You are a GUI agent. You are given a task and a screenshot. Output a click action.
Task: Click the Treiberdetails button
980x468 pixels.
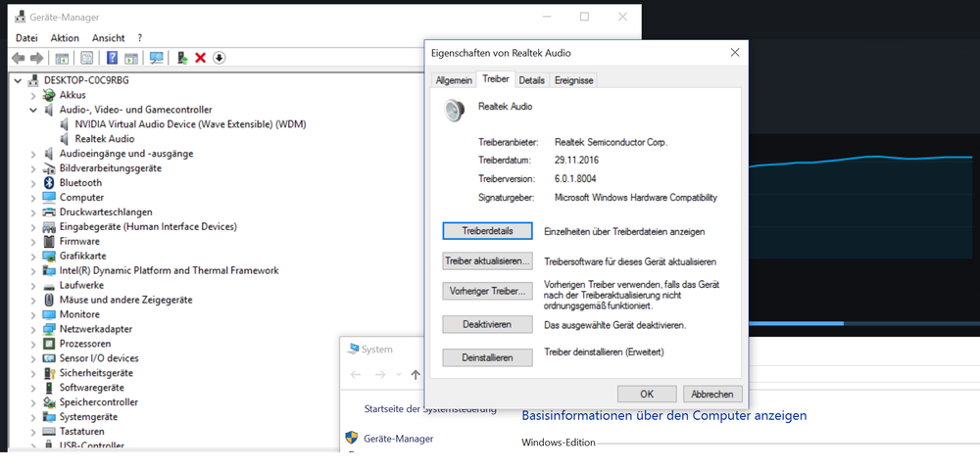point(487,231)
